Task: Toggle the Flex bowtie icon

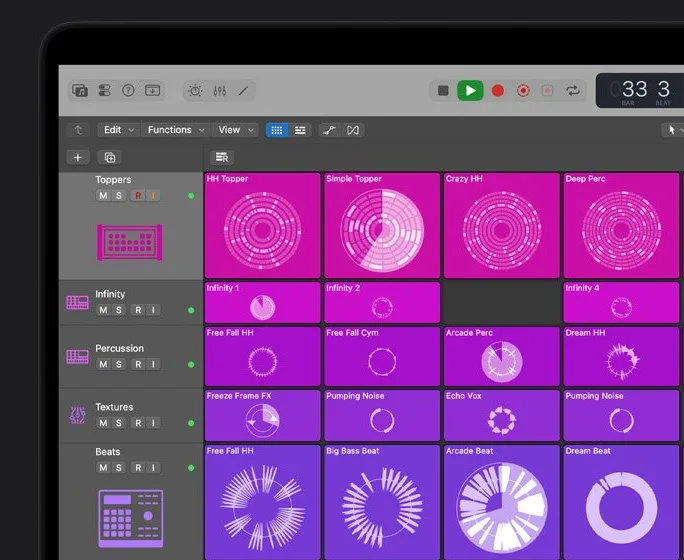Action: click(353, 130)
